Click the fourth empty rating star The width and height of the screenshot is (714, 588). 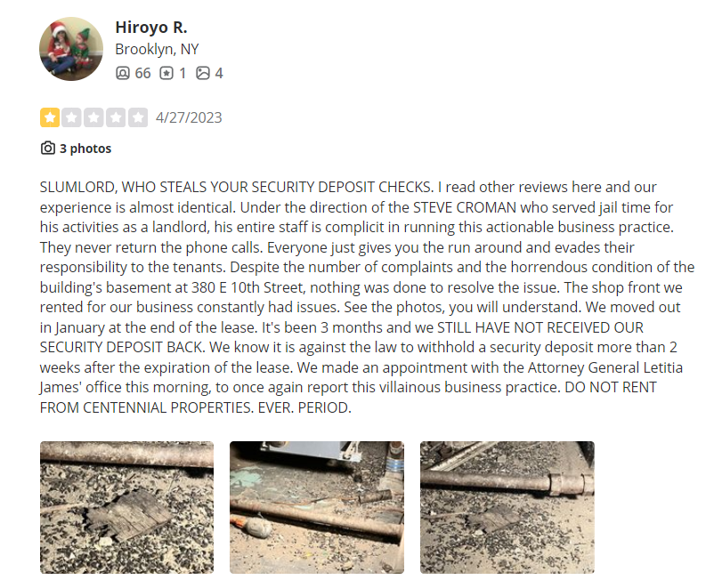click(116, 117)
